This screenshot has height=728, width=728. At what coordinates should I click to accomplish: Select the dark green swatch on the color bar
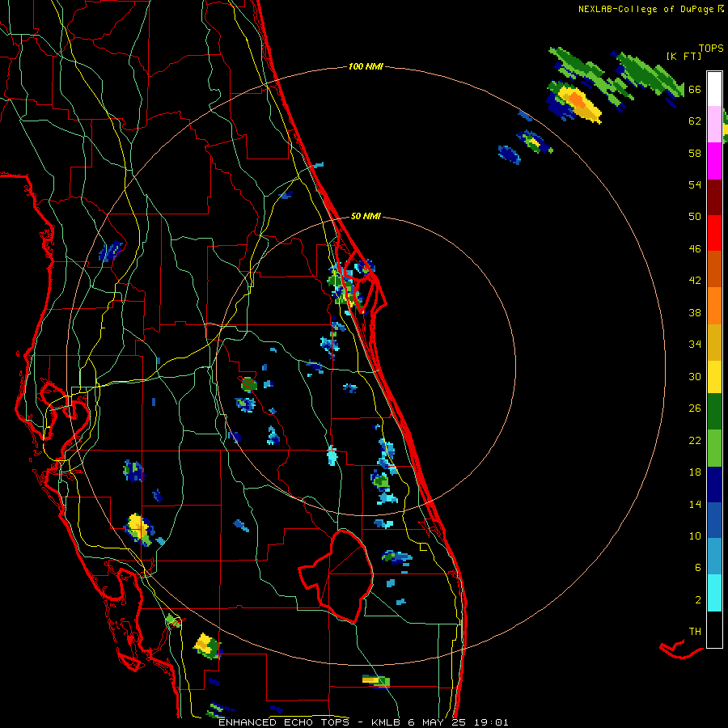[x=714, y=412]
